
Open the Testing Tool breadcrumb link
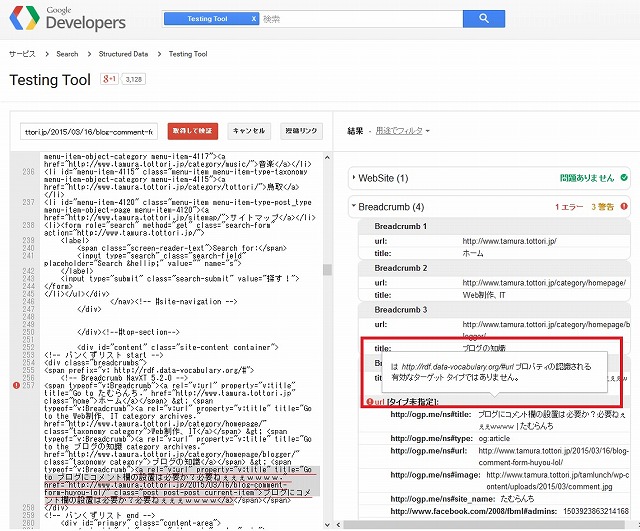tap(188, 54)
